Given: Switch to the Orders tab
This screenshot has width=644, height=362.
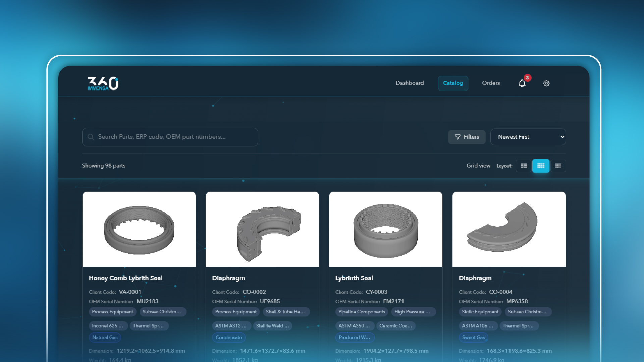Looking at the screenshot, I should coord(491,83).
